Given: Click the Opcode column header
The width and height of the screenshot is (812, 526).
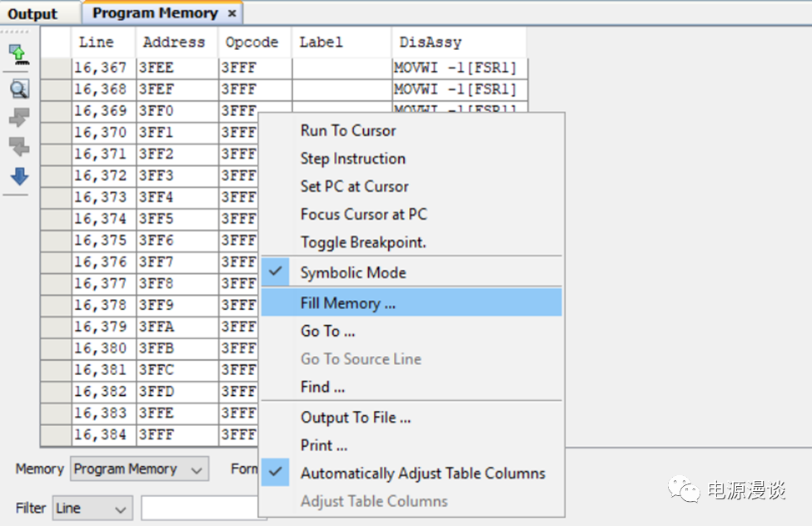Looking at the screenshot, I should (x=252, y=42).
